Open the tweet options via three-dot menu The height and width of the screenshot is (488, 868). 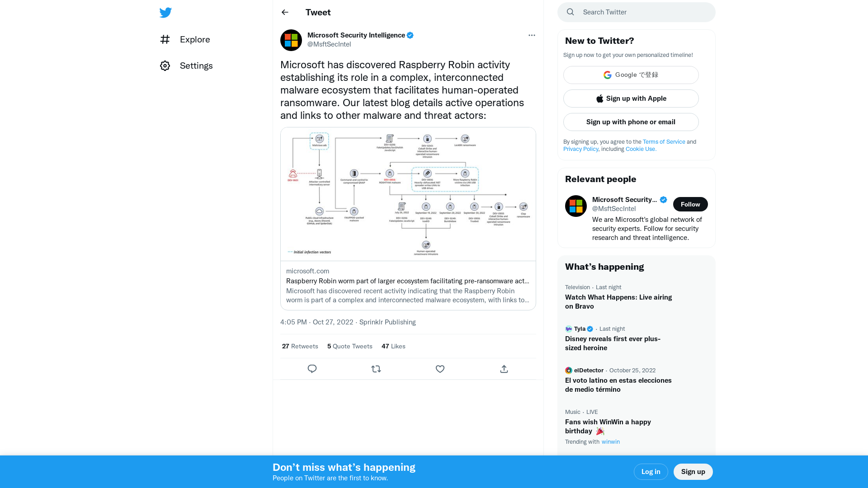[x=532, y=35]
